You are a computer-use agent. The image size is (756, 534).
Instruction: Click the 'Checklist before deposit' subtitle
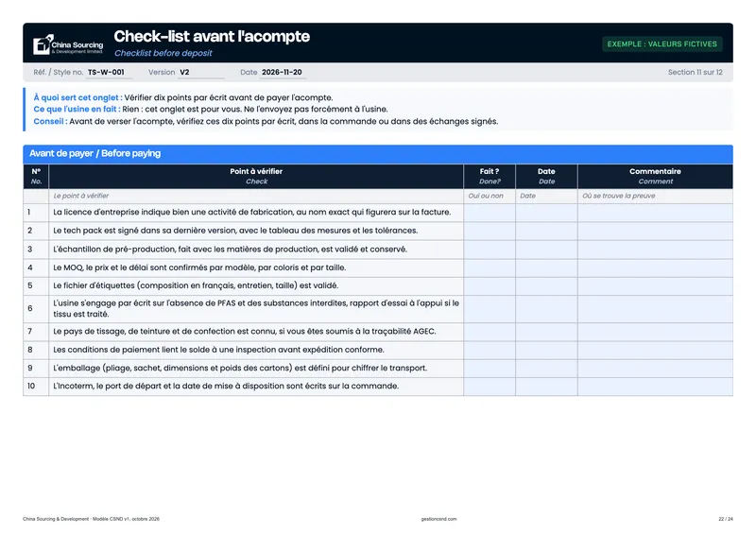(x=163, y=53)
